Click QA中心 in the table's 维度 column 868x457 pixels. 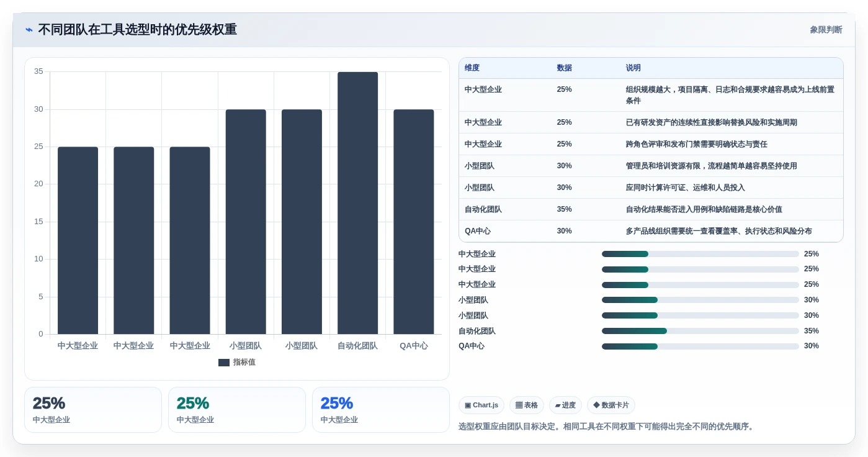[478, 232]
